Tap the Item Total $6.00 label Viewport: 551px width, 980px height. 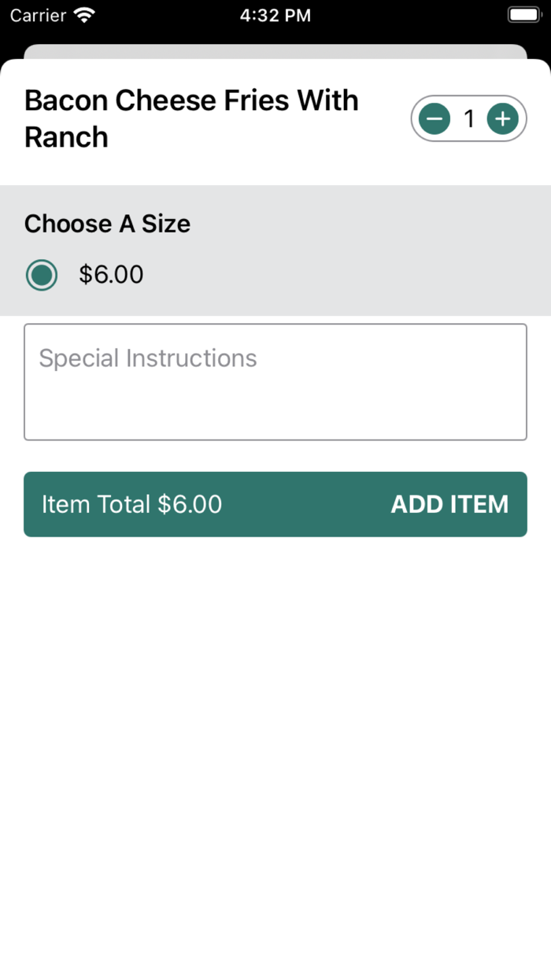tap(131, 504)
